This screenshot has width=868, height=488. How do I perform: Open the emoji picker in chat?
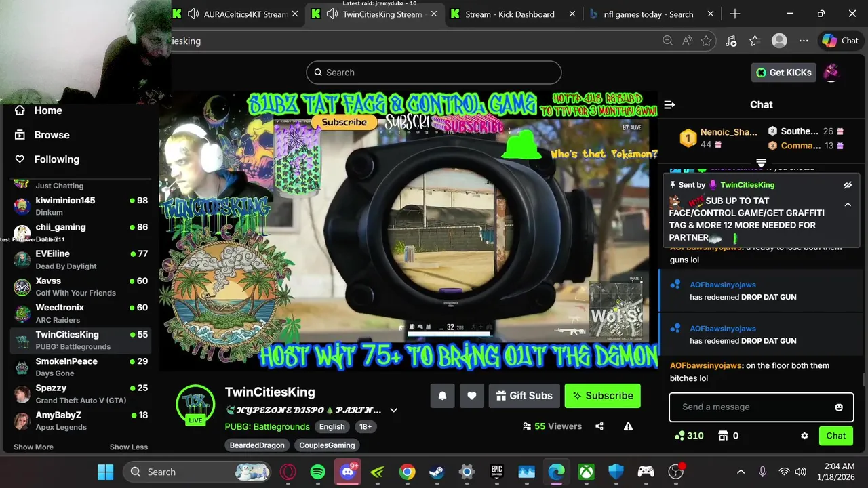(x=839, y=407)
